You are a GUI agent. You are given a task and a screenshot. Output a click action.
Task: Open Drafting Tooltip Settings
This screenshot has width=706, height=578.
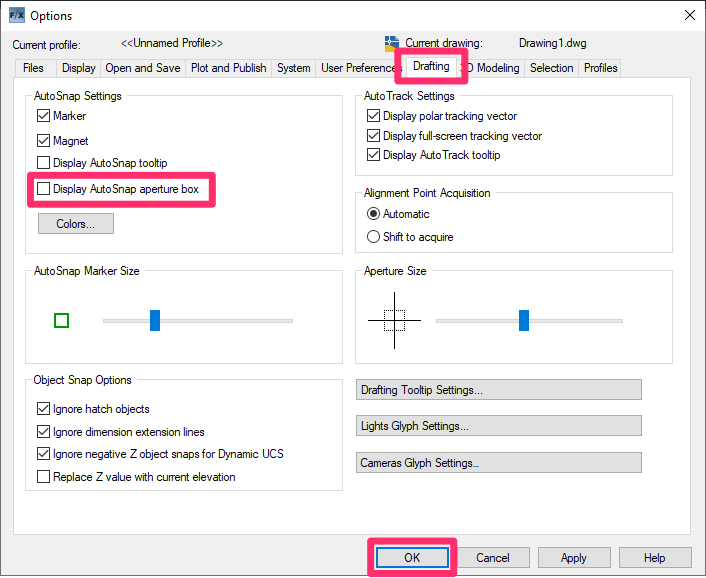pos(498,390)
